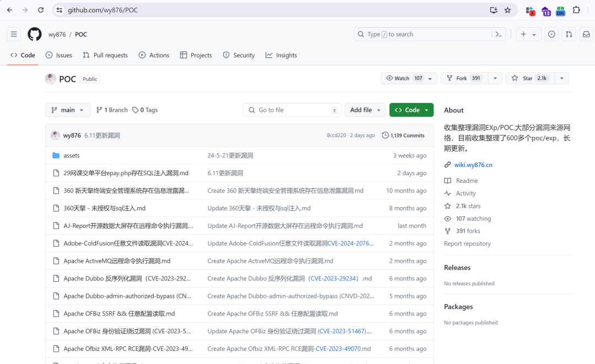Image resolution: width=595 pixels, height=364 pixels.
Task: Click wy876 avatar in commit row
Action: click(x=56, y=135)
